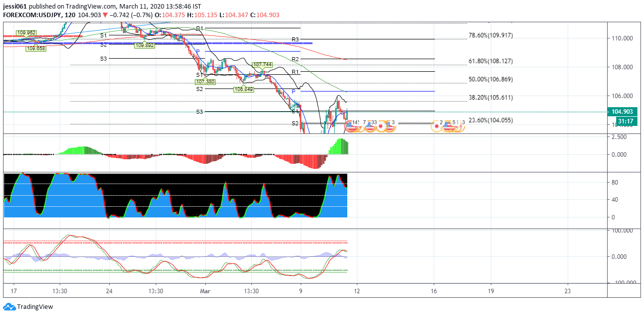Click the 50.00%(106.869) Fibonacci label
644x316 pixels.
click(490, 79)
